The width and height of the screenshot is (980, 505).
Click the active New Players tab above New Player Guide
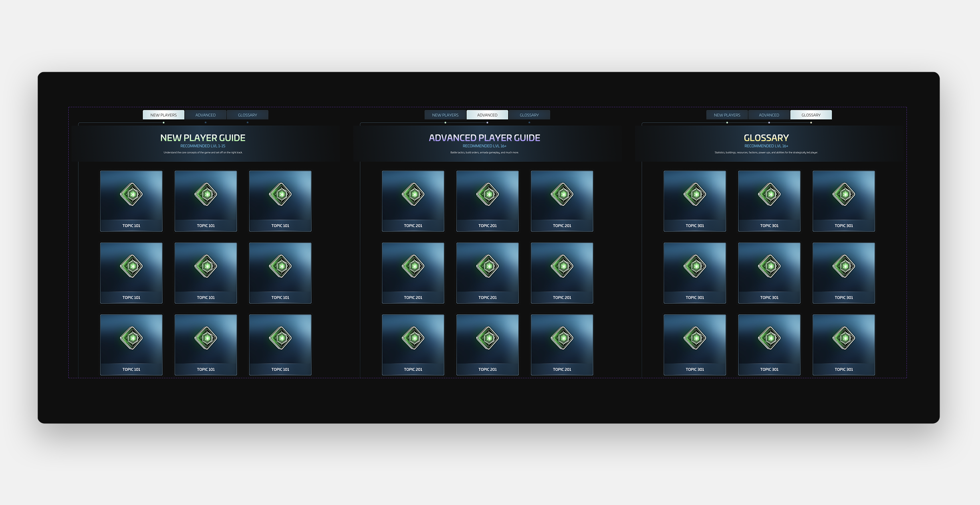(163, 115)
